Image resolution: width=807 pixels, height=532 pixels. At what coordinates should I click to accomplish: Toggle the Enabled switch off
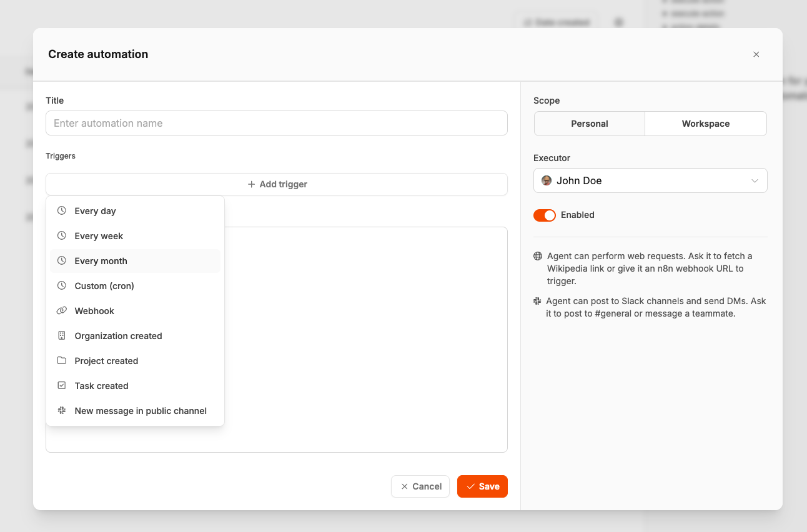[545, 215]
